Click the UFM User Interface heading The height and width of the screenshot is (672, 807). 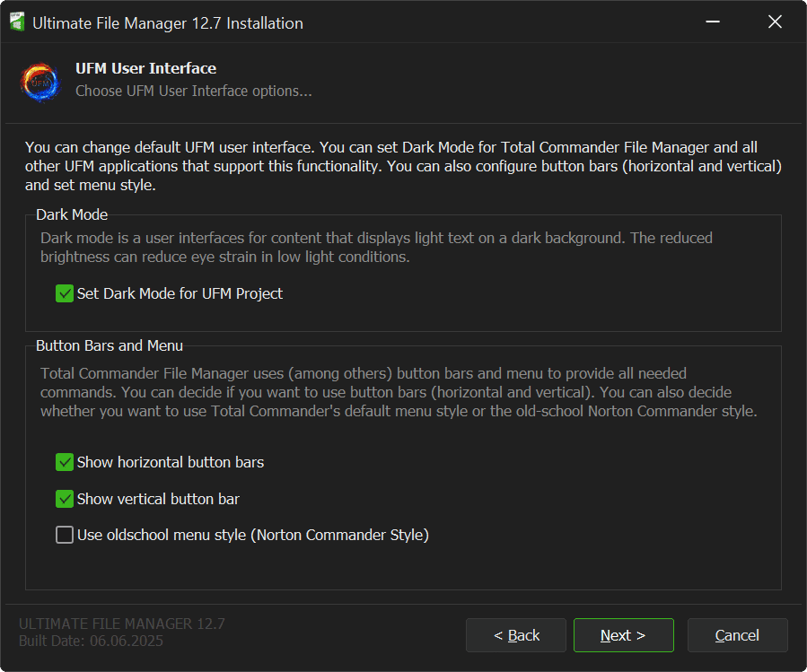coord(145,68)
